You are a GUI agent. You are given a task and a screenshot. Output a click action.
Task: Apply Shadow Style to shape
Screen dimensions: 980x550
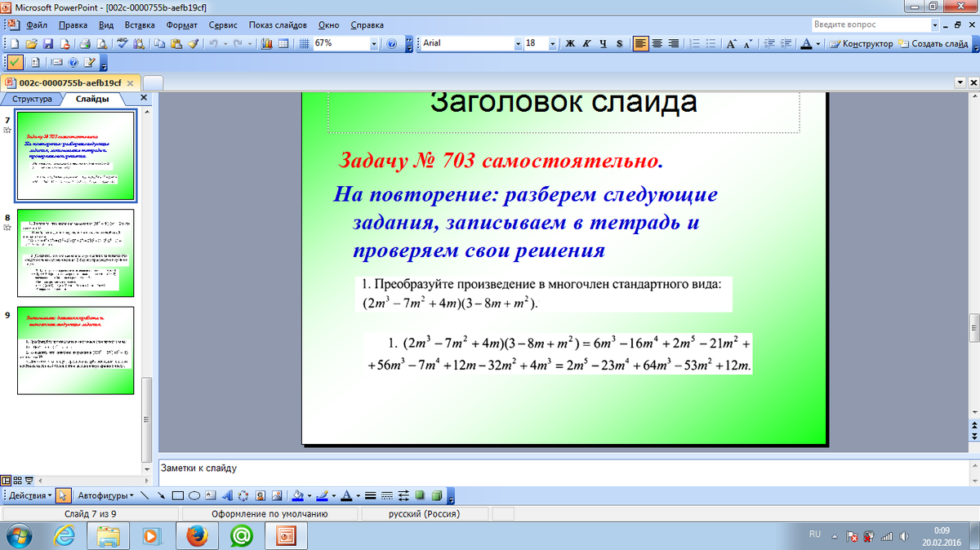point(420,495)
